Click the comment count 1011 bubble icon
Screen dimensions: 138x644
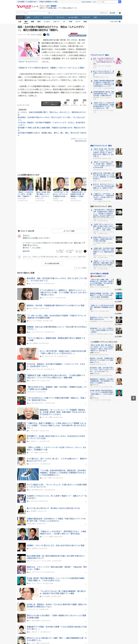[34, 35]
